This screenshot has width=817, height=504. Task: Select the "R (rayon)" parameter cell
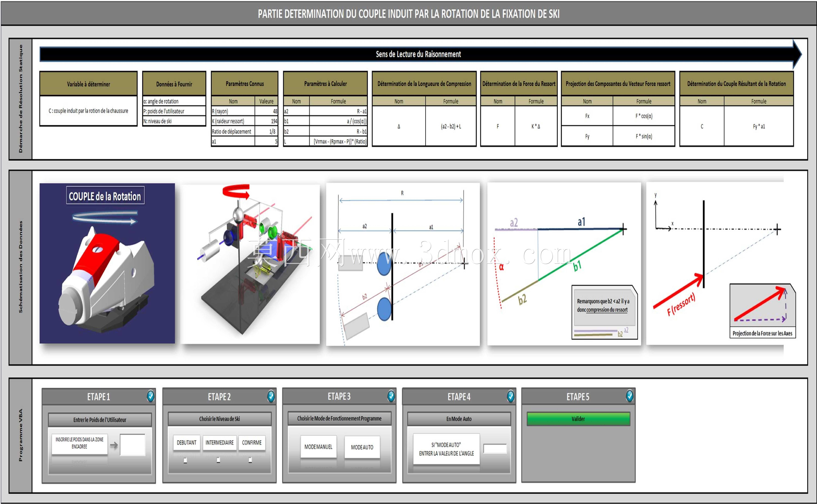(x=233, y=111)
